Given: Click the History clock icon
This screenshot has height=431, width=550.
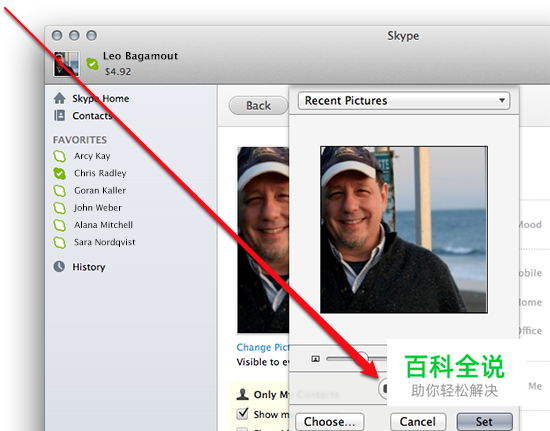Looking at the screenshot, I should [x=59, y=267].
